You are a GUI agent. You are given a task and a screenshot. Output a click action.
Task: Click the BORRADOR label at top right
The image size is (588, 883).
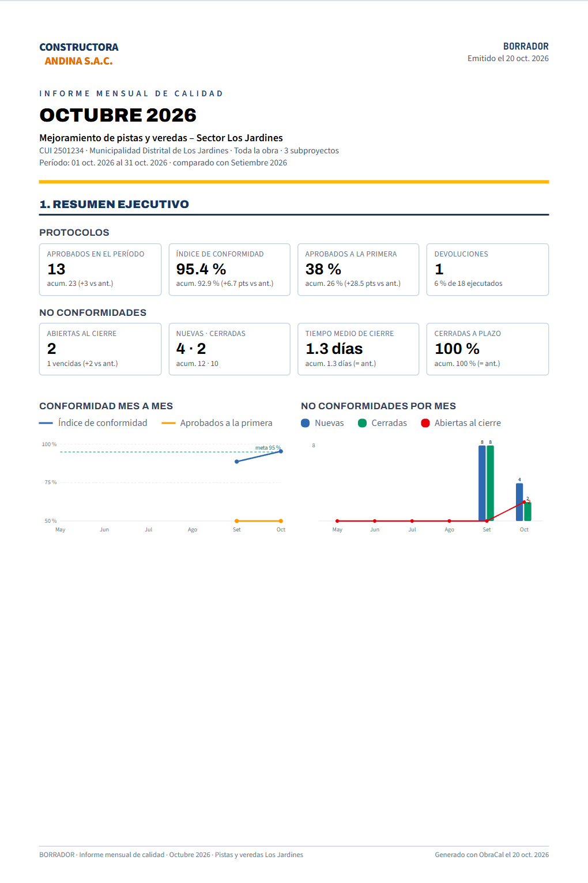(x=526, y=46)
